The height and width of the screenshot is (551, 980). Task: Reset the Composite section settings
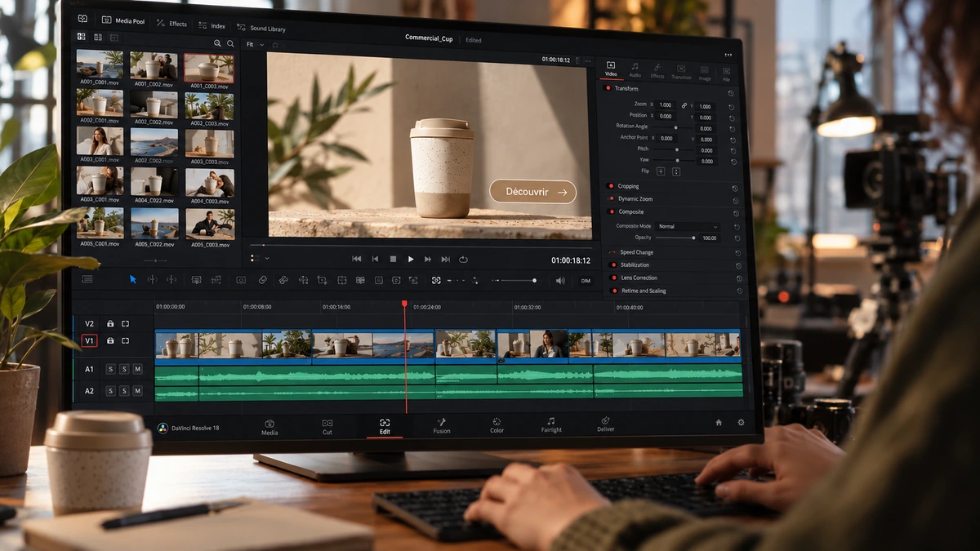pos(736,213)
